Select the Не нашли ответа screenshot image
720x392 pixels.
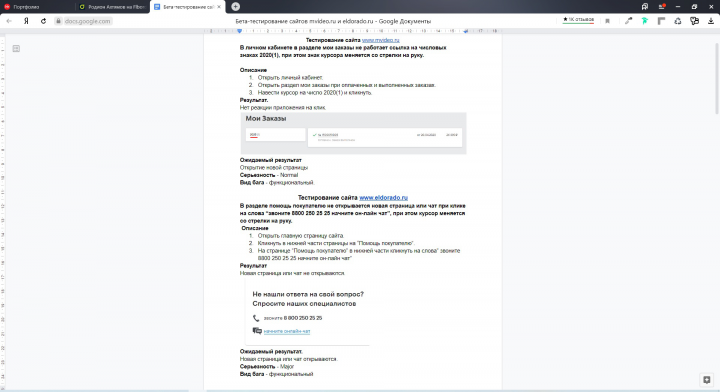click(308, 312)
